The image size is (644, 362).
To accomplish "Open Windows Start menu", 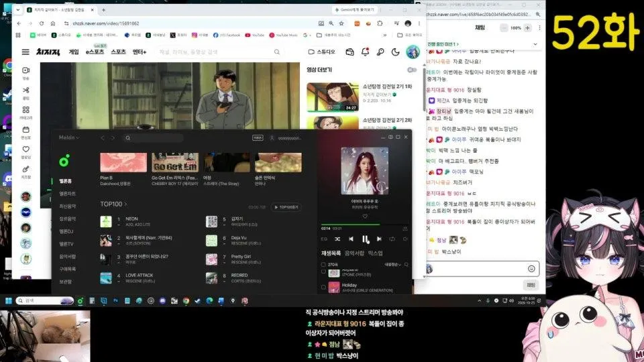I will pos(8,300).
